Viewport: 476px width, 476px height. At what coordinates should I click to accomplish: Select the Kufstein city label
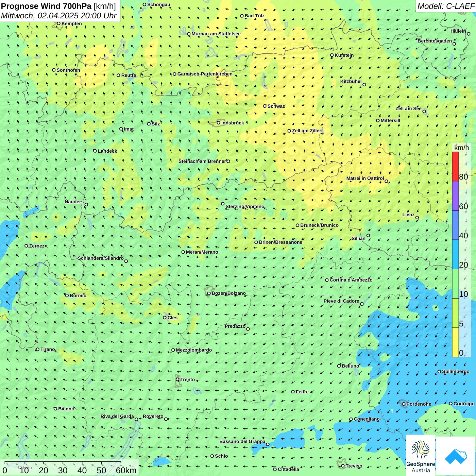point(344,55)
